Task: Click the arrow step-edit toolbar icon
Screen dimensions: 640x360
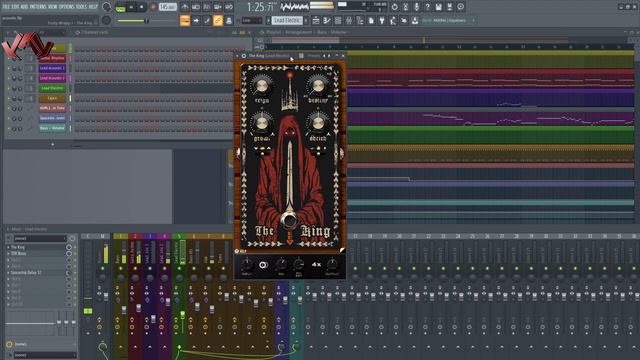Action: (196, 20)
